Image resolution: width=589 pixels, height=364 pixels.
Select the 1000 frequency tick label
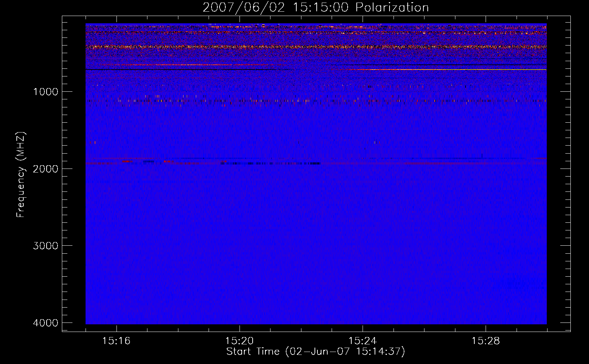(46, 91)
